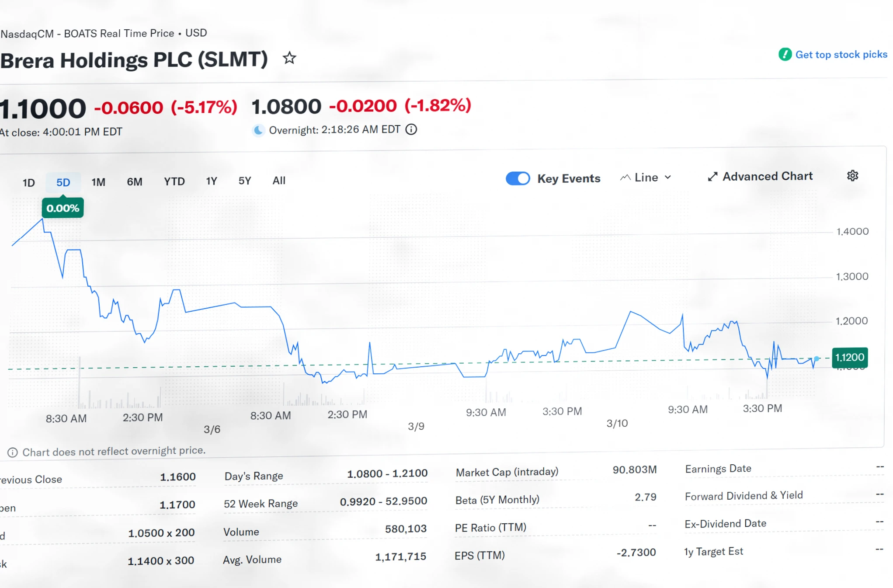
Task: Open chart settings gear
Action: click(852, 176)
